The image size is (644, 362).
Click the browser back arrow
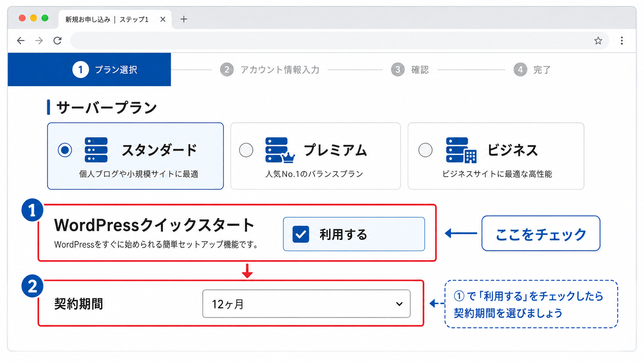point(21,41)
